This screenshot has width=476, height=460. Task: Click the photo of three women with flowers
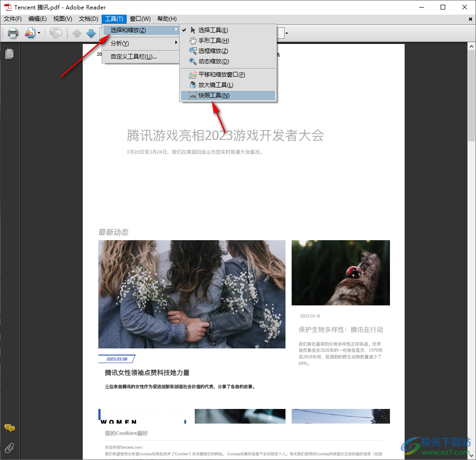(x=192, y=294)
